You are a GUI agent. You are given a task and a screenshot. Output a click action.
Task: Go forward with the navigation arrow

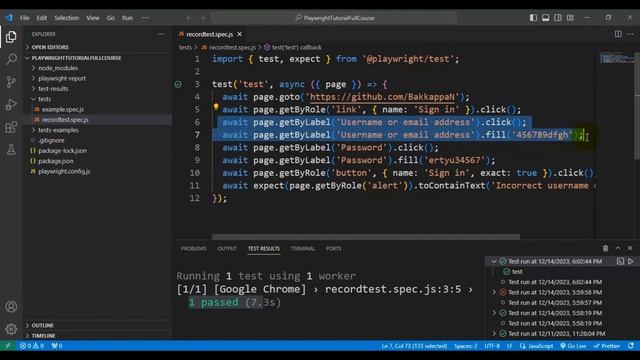point(202,18)
